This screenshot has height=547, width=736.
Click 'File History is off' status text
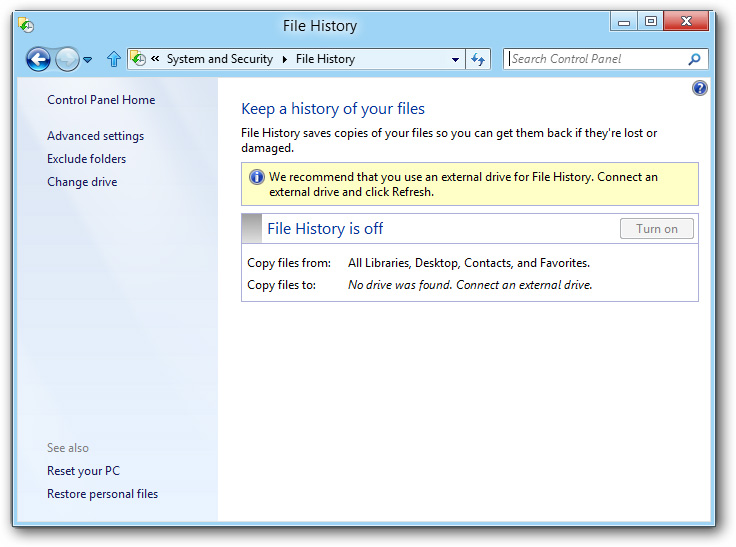click(325, 229)
